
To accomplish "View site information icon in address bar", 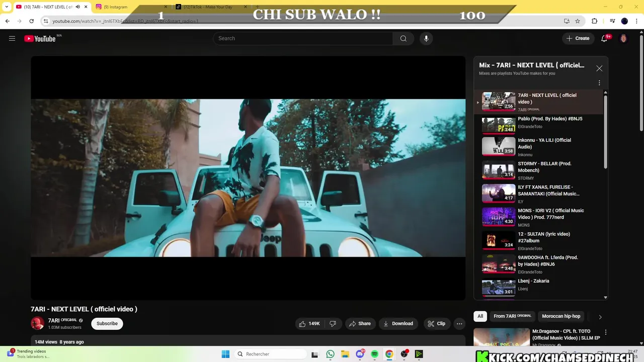I will (46, 21).
